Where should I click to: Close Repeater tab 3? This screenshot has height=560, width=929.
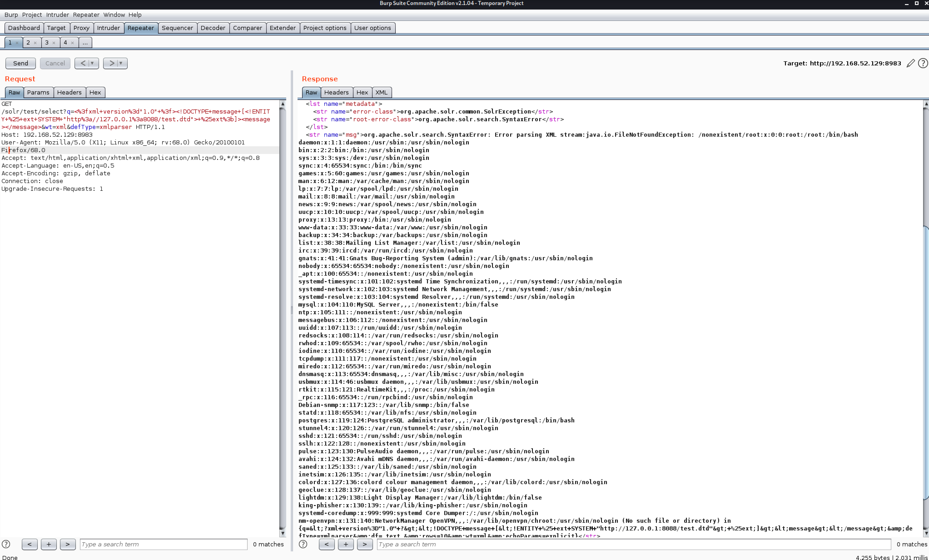[x=54, y=43]
